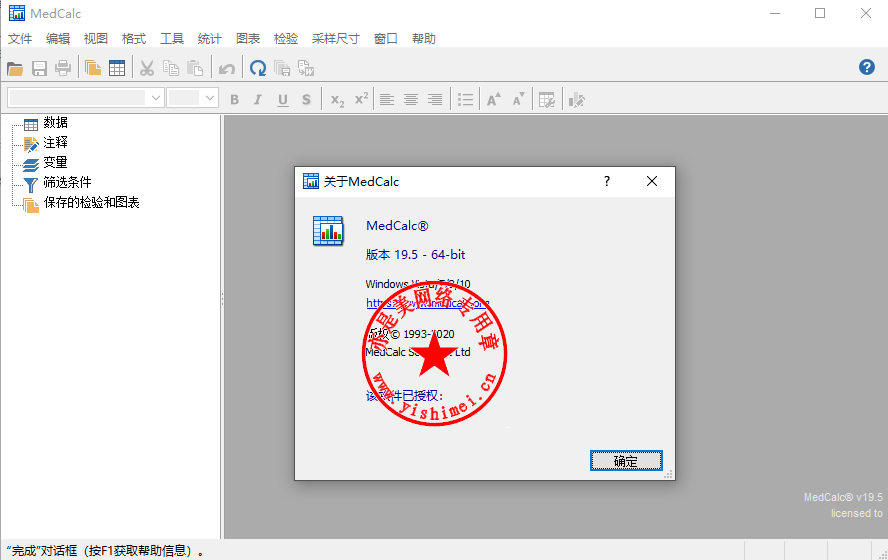Open the medcalc.org website link
The height and width of the screenshot is (560, 888).
(428, 303)
